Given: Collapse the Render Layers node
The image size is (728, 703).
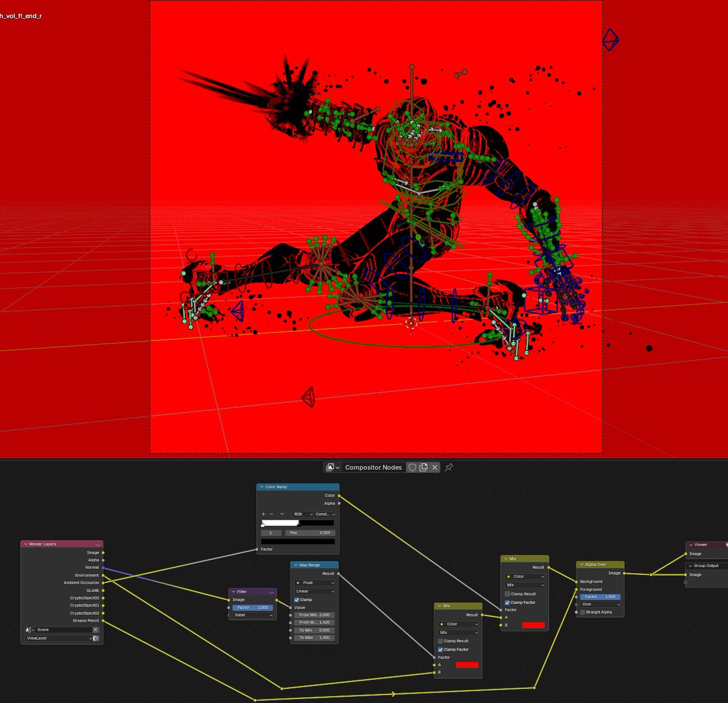Looking at the screenshot, I should 25,545.
